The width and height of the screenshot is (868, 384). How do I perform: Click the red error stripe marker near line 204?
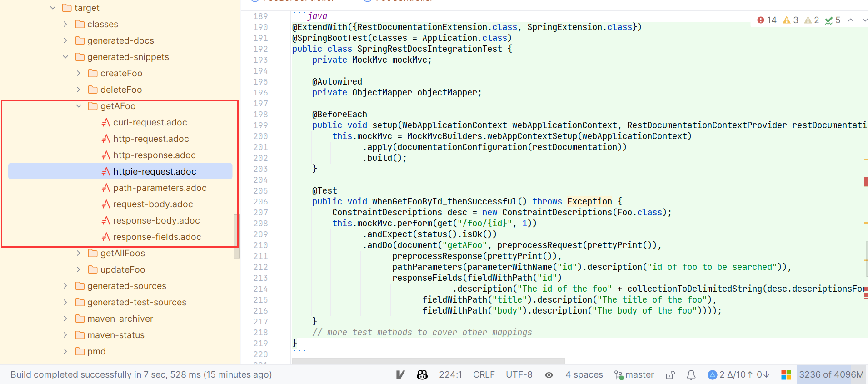[866, 182]
